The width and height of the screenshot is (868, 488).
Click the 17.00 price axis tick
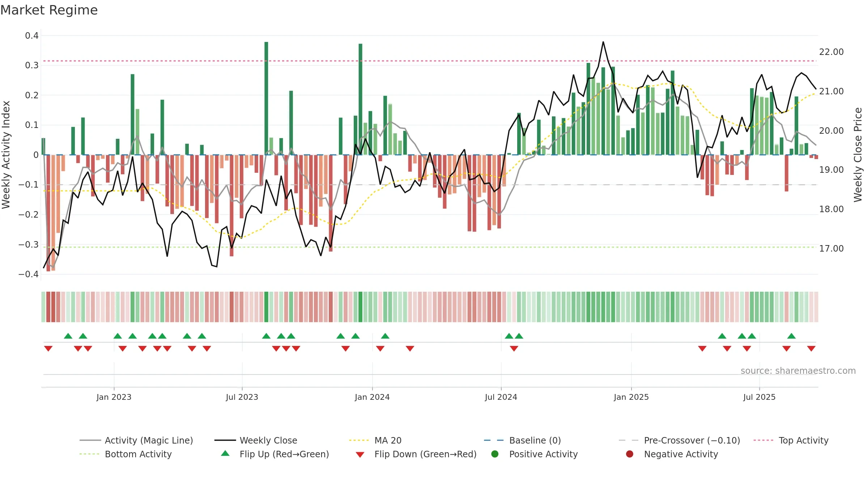[831, 249]
